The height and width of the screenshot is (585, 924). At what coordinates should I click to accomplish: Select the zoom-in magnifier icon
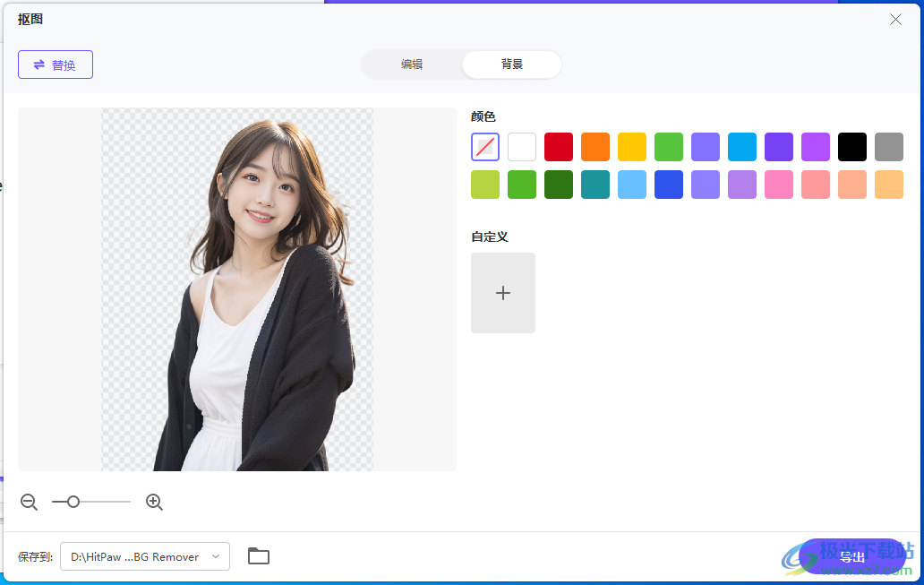click(154, 502)
